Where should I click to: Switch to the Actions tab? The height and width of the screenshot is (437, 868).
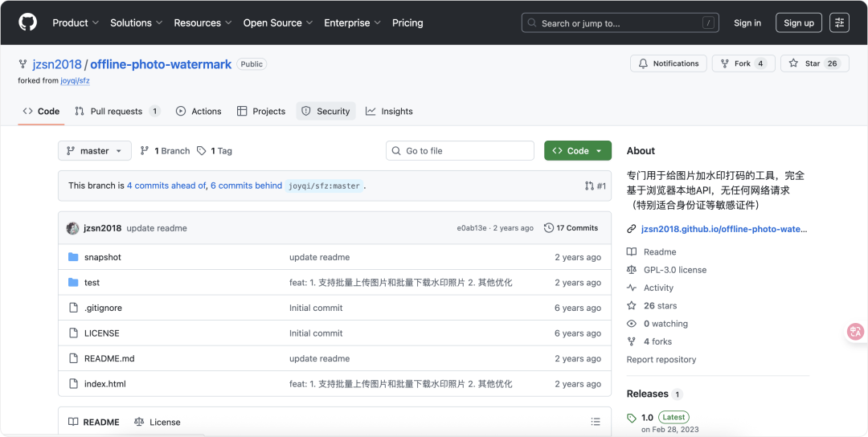point(199,111)
